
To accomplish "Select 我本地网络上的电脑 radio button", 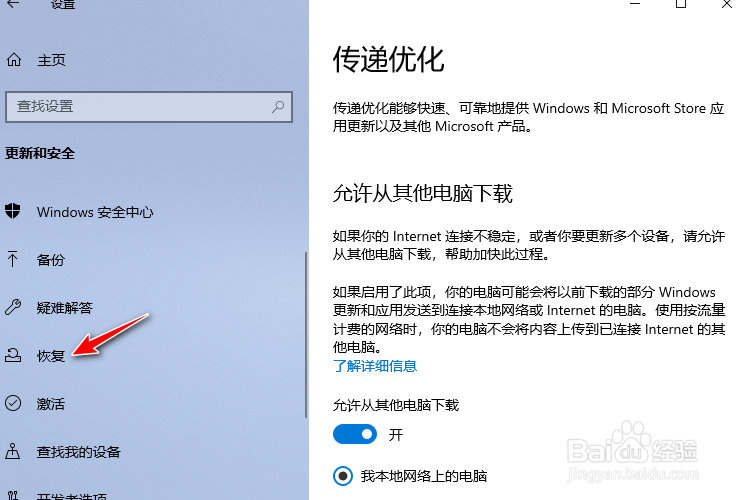I will point(343,475).
